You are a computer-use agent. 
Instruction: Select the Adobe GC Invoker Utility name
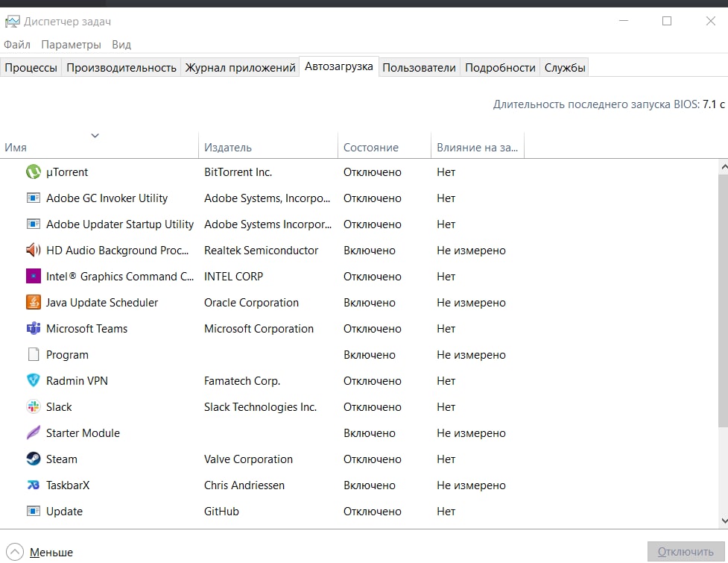tap(107, 198)
